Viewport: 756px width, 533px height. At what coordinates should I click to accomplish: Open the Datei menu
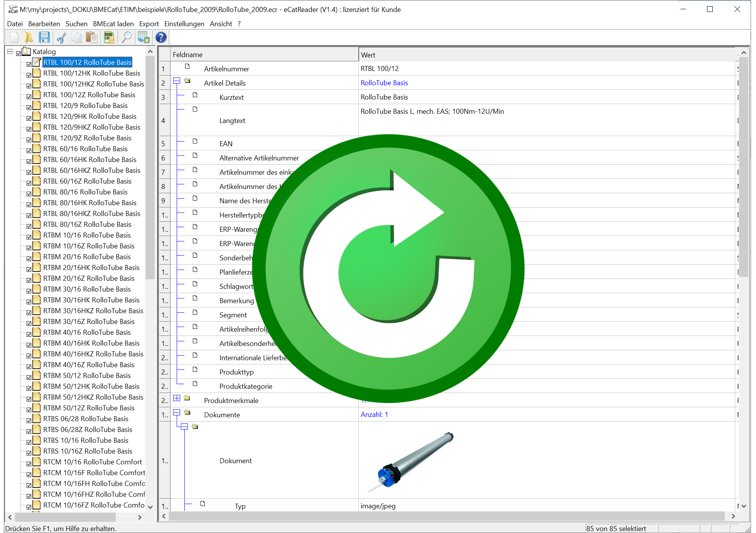[x=15, y=24]
